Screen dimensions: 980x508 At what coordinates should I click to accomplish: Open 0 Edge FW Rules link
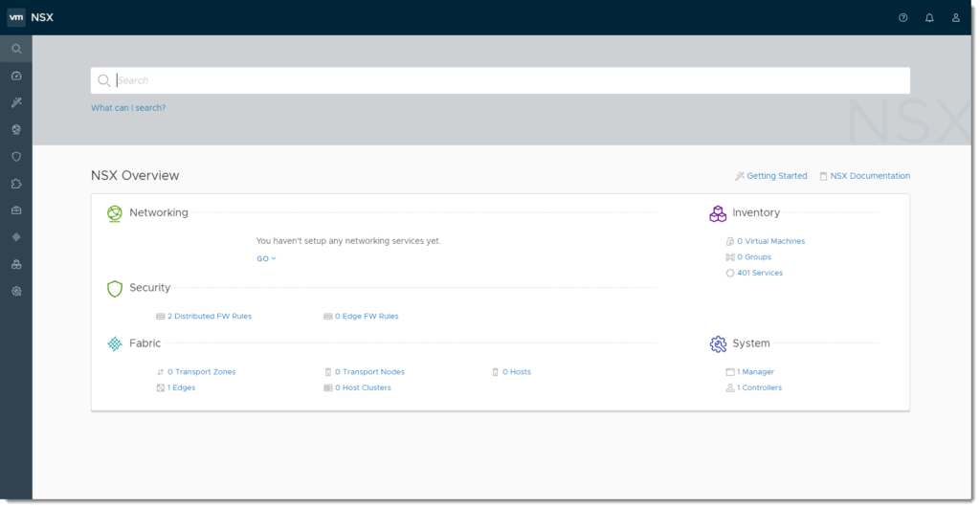(x=367, y=316)
